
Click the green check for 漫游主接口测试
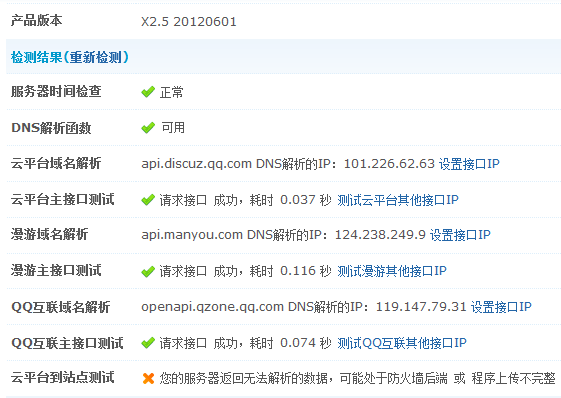148,271
